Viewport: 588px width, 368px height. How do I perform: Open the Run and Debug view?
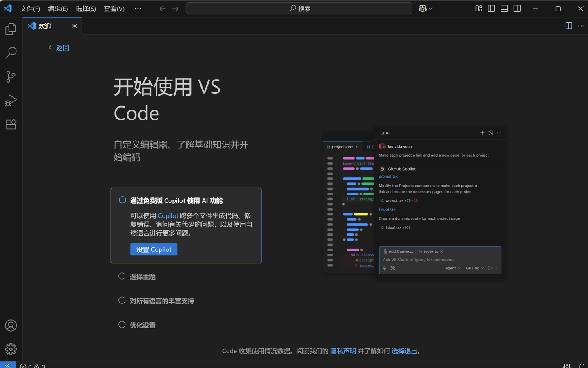(x=11, y=100)
